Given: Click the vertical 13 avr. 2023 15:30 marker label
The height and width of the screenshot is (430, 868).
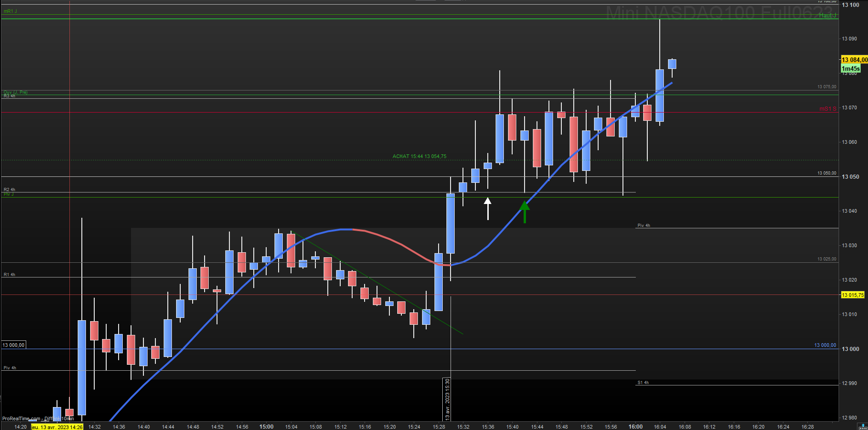Looking at the screenshot, I should 447,399.
